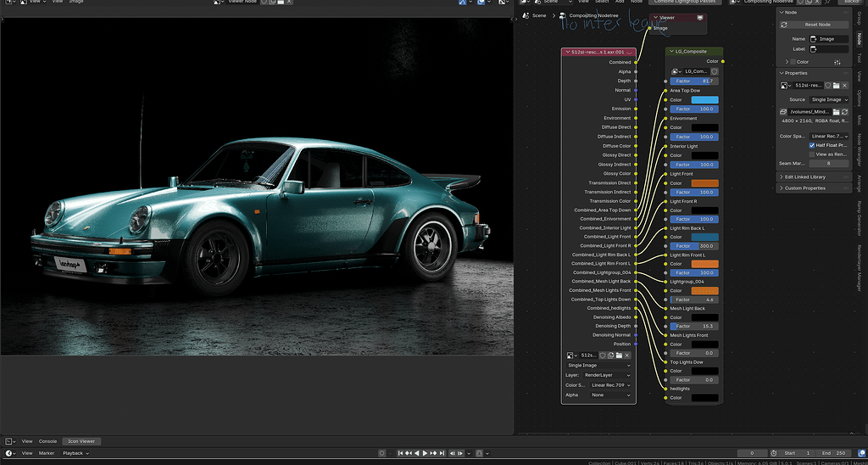Screen dimensions: 868x465
Task: Unlink image with X in Properties panel
Action: click(844, 86)
